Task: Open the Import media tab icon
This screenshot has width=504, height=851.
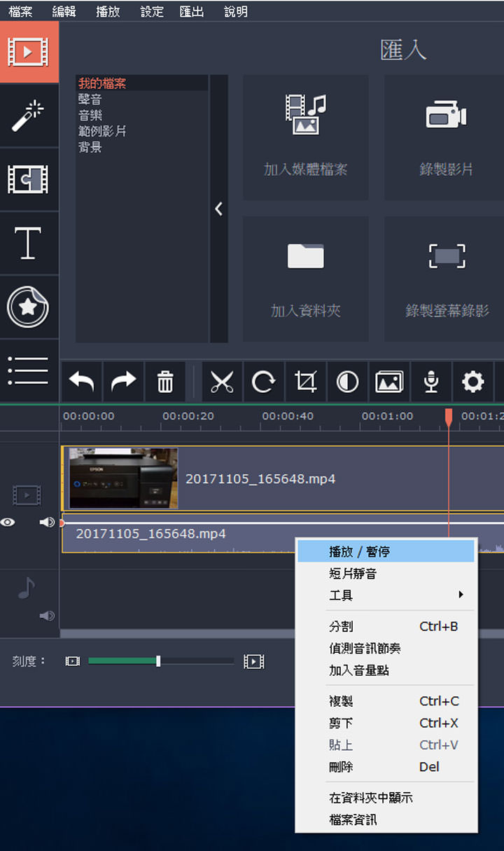Action: pyautogui.click(x=29, y=53)
